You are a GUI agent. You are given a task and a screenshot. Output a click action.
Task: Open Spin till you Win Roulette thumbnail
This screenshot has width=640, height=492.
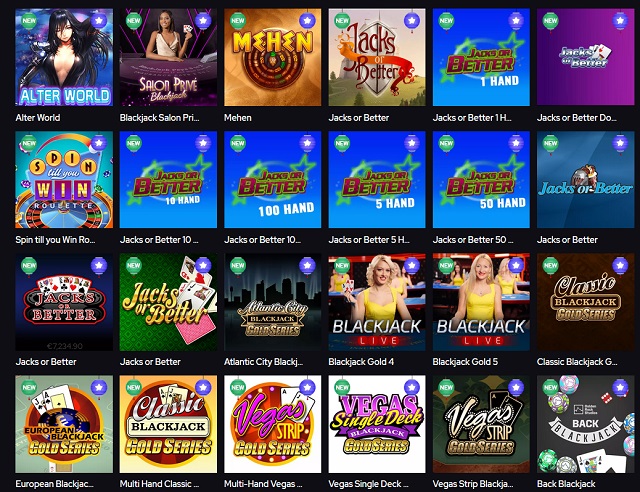[x=64, y=180]
